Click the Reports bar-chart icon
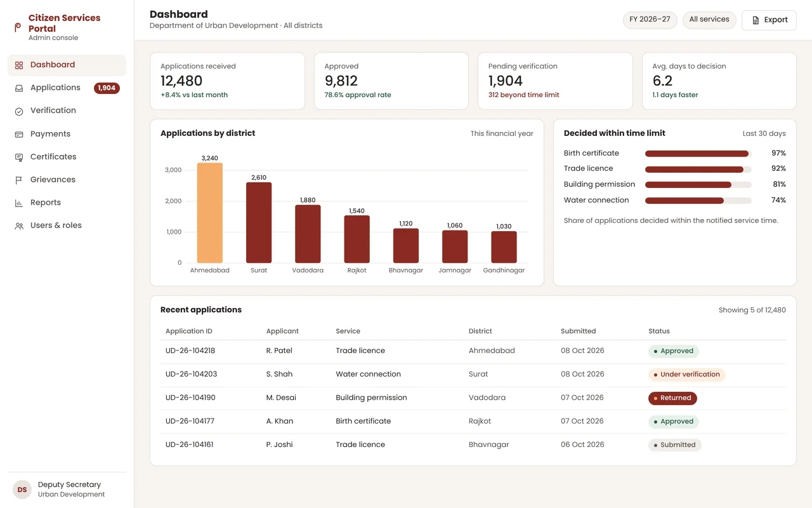The height and width of the screenshot is (508, 812). [x=19, y=203]
